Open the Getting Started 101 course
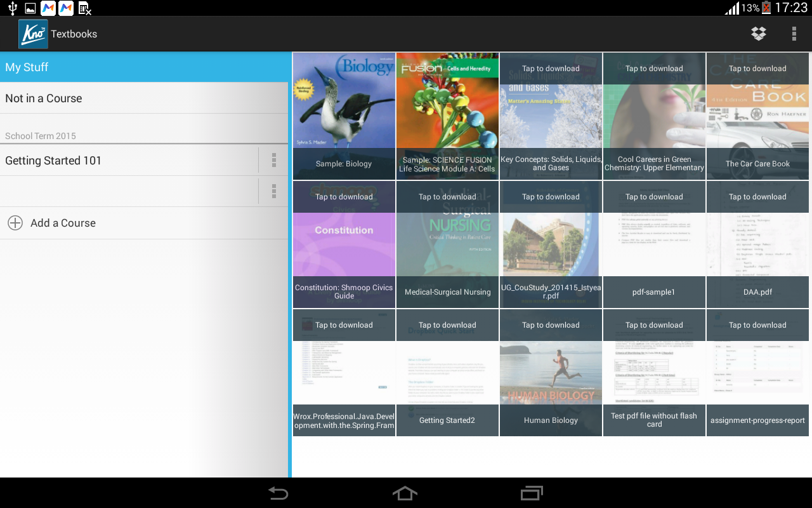The width and height of the screenshot is (812, 508). point(129,161)
